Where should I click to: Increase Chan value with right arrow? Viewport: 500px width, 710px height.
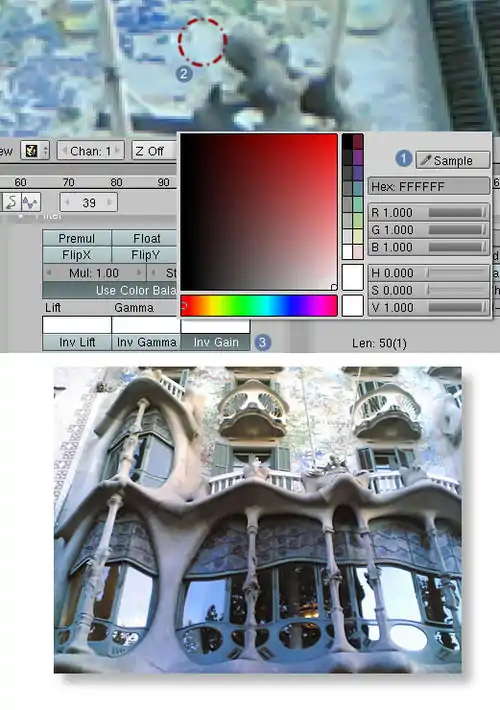[x=119, y=151]
